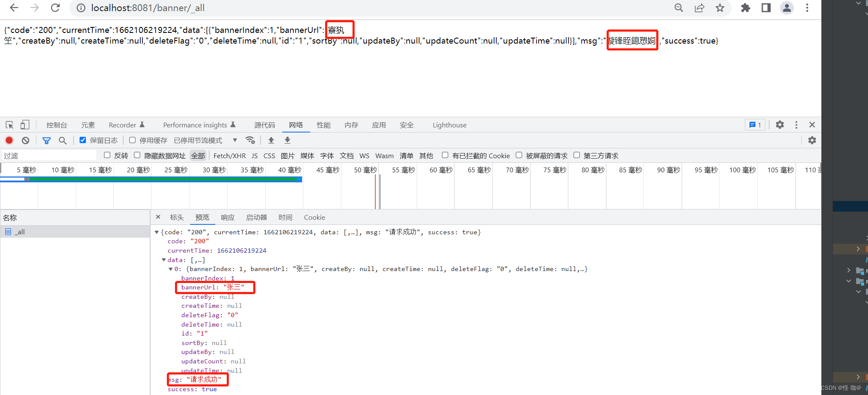Check the 有已拦截的 Cookie checkbox
This screenshot has height=395, width=868.
tap(445, 155)
